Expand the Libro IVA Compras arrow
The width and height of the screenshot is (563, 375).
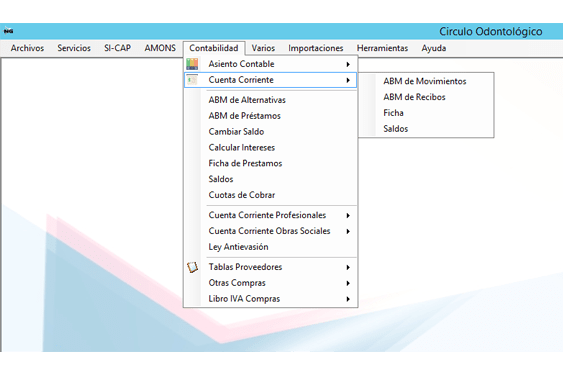coord(348,299)
